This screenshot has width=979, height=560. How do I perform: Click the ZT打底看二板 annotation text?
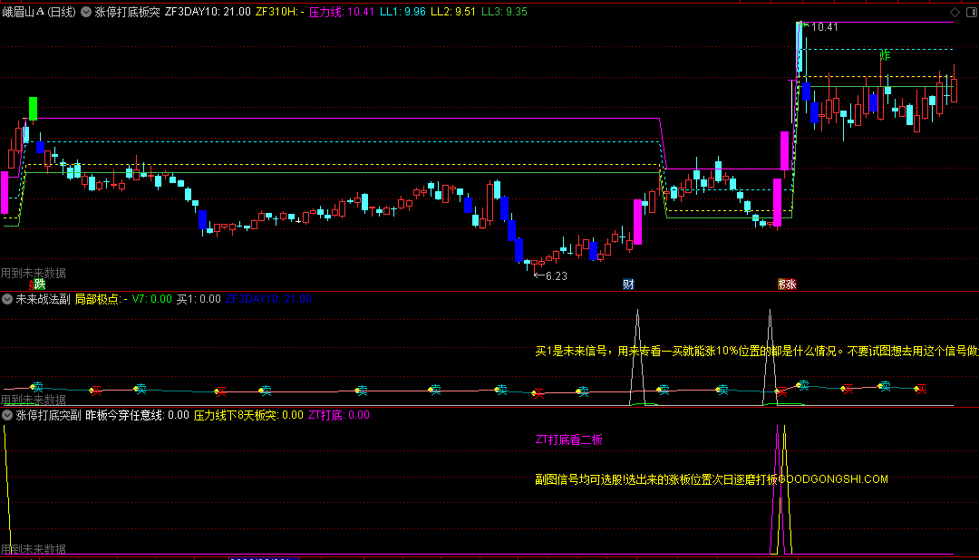[x=568, y=439]
